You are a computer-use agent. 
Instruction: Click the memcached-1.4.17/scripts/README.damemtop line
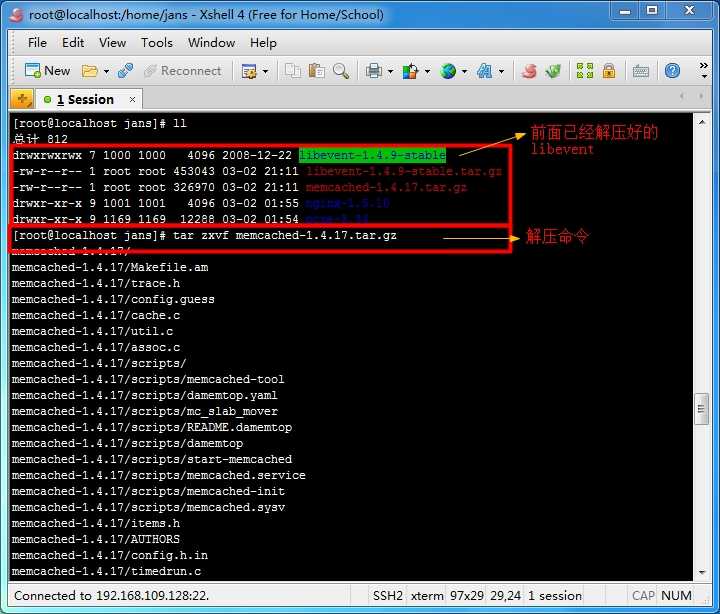click(152, 427)
